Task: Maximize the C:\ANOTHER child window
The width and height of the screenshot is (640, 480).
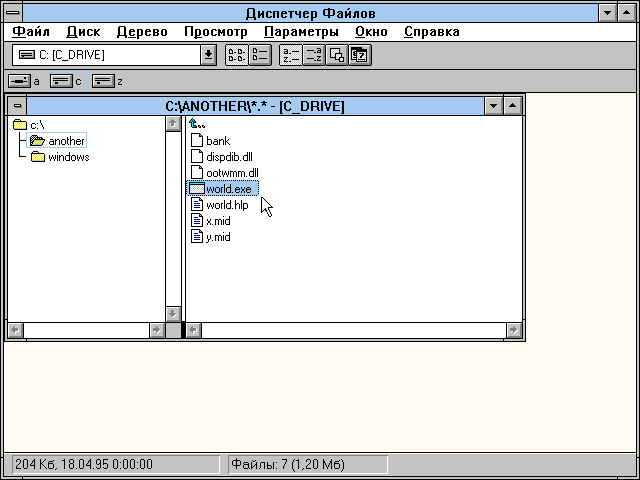Action: [513, 106]
